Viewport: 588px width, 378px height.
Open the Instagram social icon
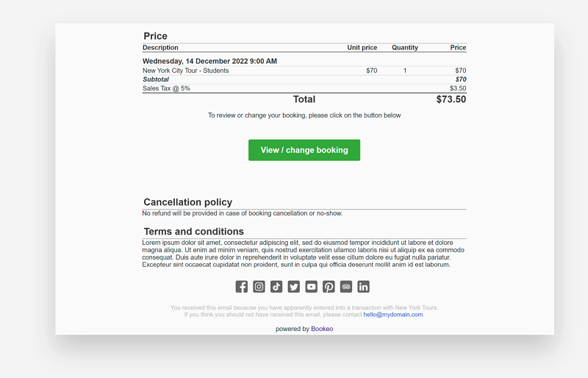pos(259,287)
